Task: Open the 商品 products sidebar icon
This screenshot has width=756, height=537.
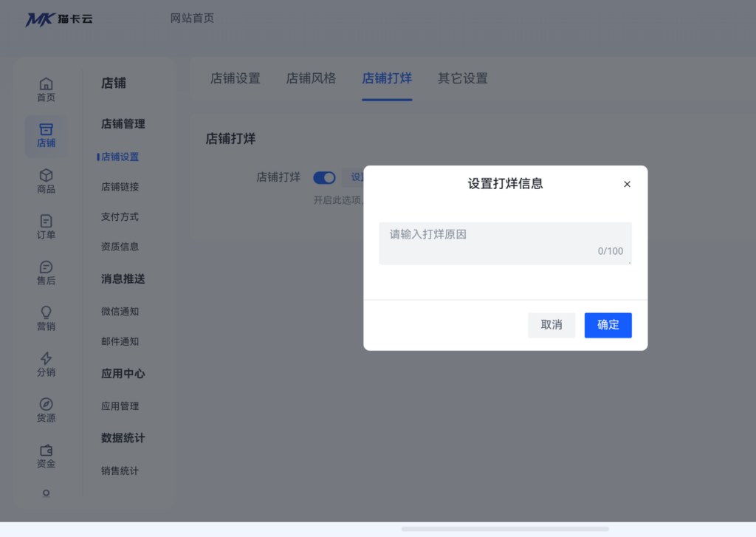Action: (x=46, y=182)
